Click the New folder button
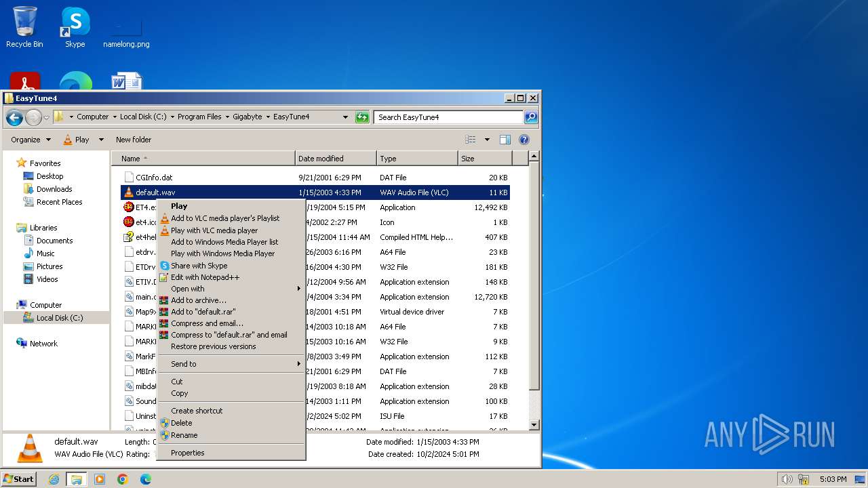The image size is (868, 488). pos(134,140)
